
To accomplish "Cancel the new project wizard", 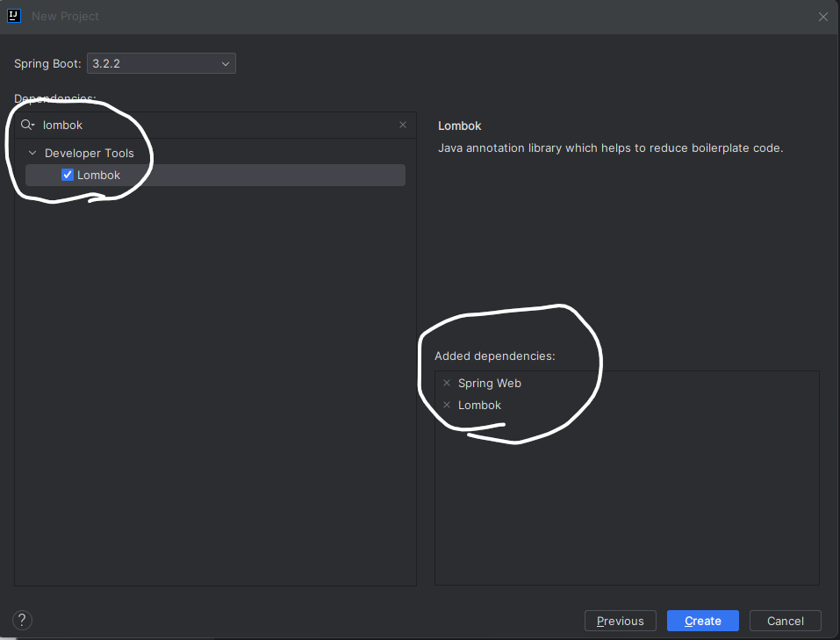I will (786, 621).
